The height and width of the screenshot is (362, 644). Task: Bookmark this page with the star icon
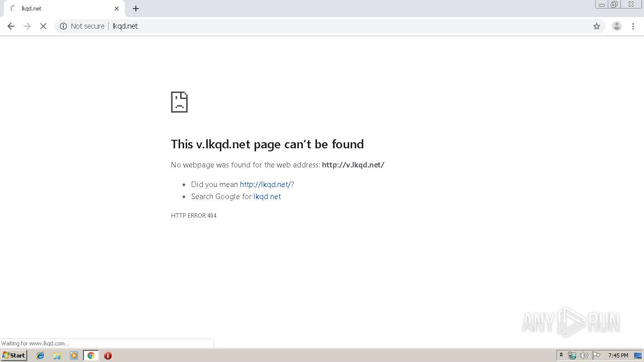click(597, 26)
